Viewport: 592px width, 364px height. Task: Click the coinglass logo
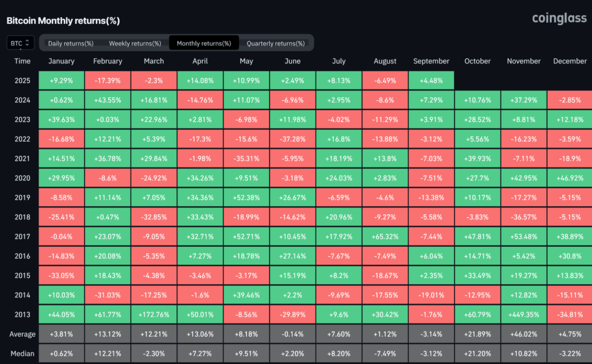tap(559, 18)
